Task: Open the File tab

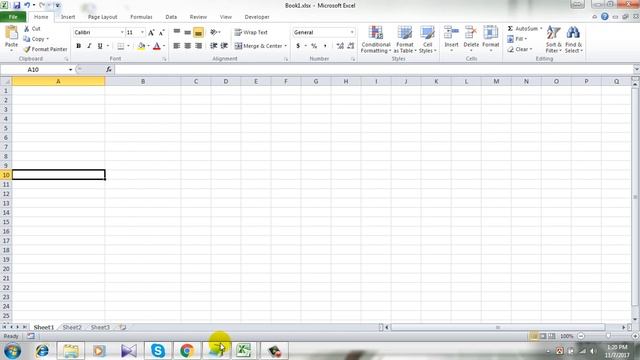Action: 13,17
